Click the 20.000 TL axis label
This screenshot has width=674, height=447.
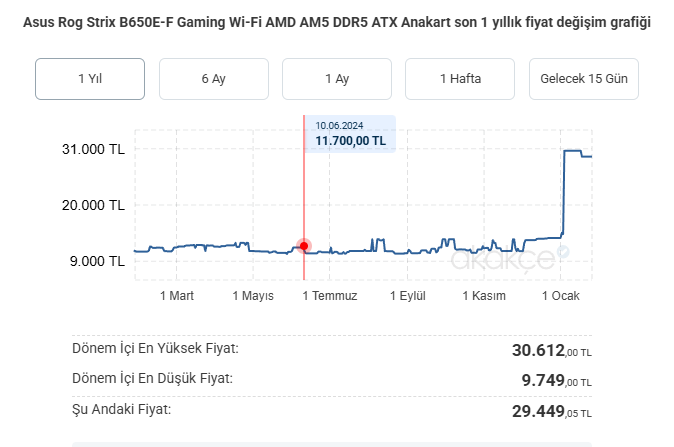93,205
